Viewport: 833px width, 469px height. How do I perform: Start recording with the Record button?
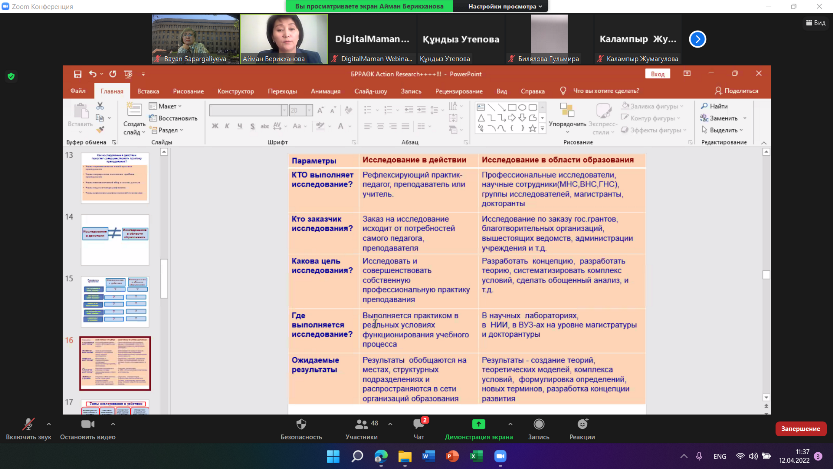point(539,426)
